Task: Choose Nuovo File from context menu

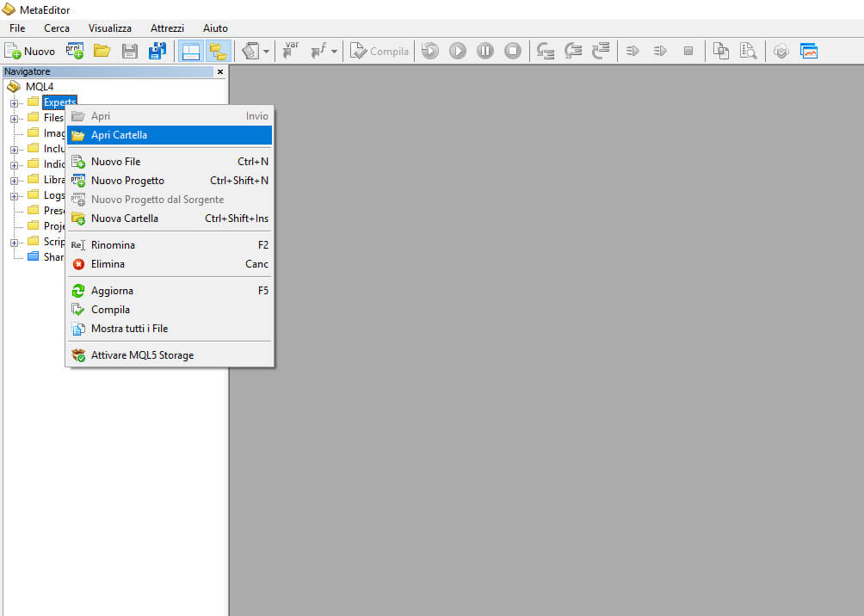Action: pos(170,162)
